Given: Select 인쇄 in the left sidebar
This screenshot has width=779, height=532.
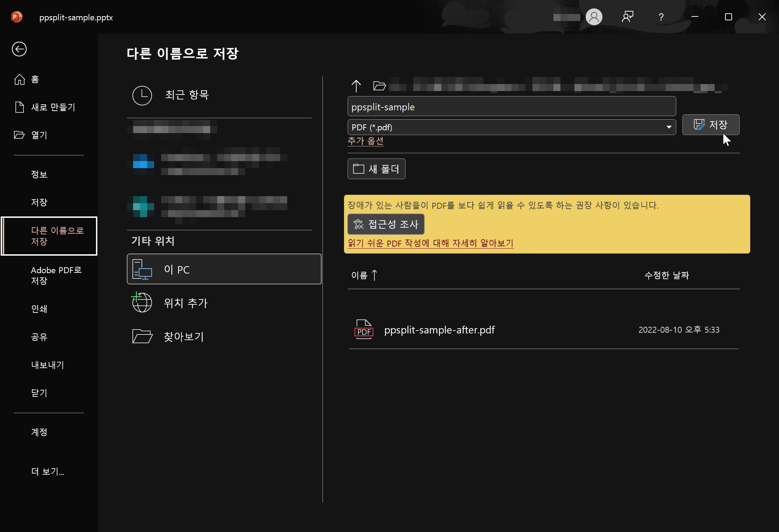Looking at the screenshot, I should (39, 309).
